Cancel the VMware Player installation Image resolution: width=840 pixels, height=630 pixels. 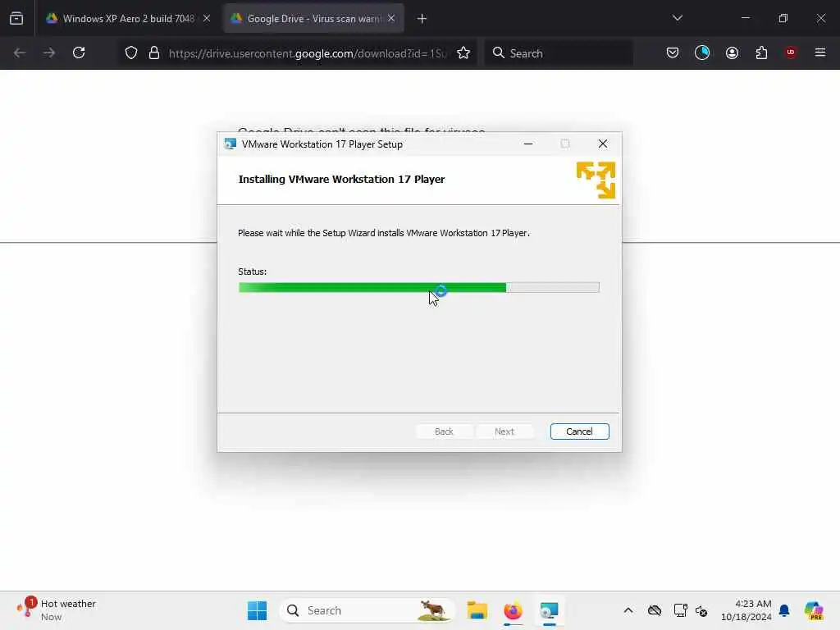click(579, 431)
